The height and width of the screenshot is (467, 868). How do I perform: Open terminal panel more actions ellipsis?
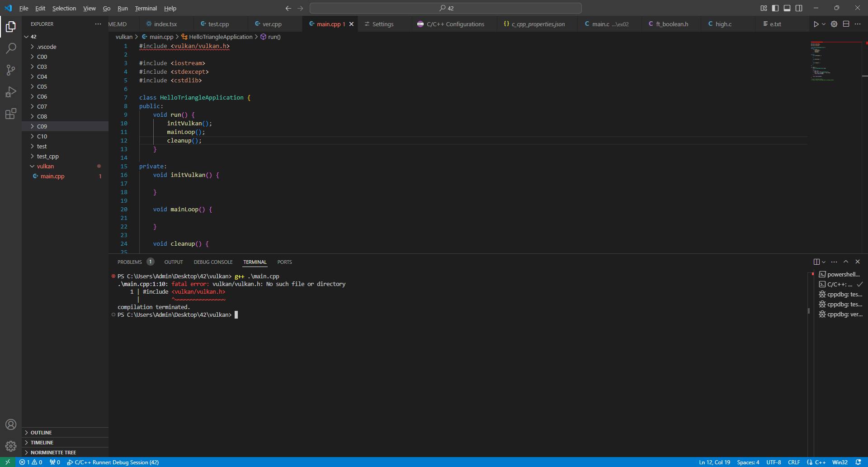(834, 262)
